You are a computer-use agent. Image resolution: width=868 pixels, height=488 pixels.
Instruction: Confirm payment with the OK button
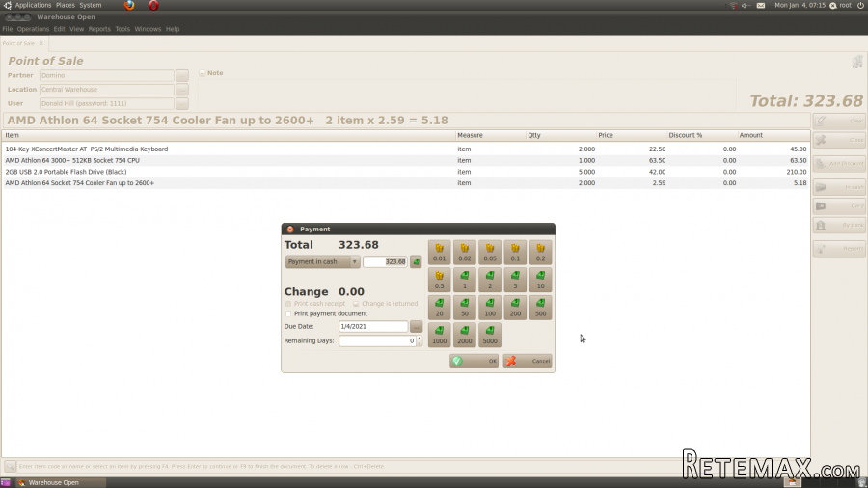(x=474, y=362)
